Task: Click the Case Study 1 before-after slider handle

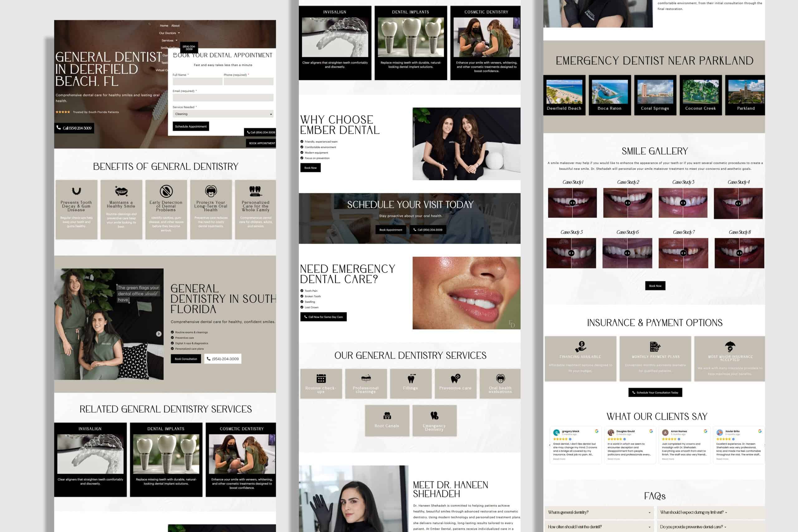Action: (x=572, y=203)
